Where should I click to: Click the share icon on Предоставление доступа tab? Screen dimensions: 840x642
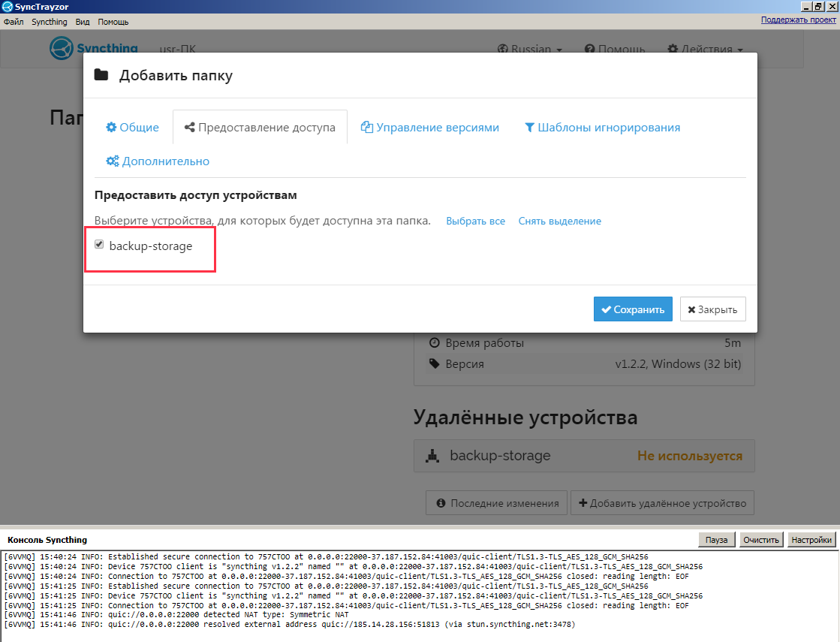[x=189, y=127]
